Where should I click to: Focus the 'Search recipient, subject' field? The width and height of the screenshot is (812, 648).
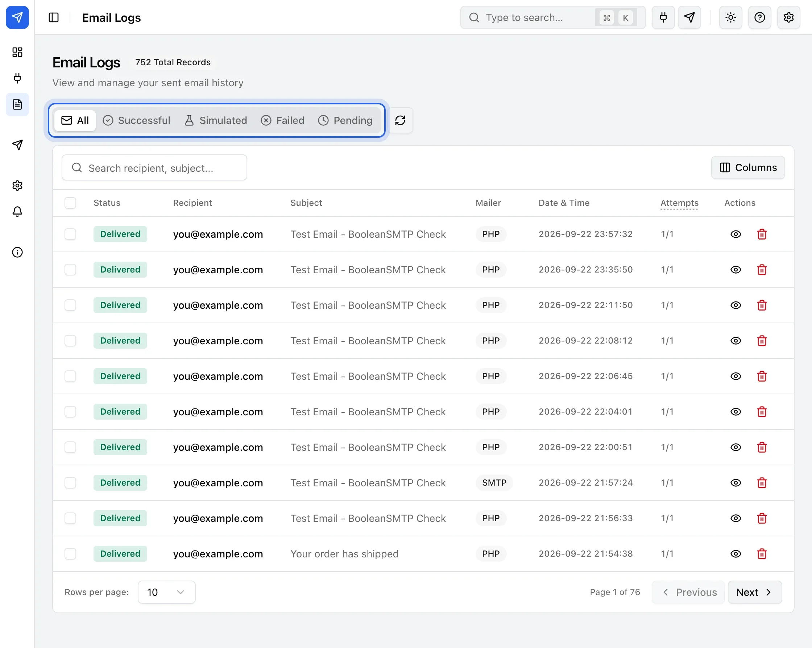tap(154, 167)
